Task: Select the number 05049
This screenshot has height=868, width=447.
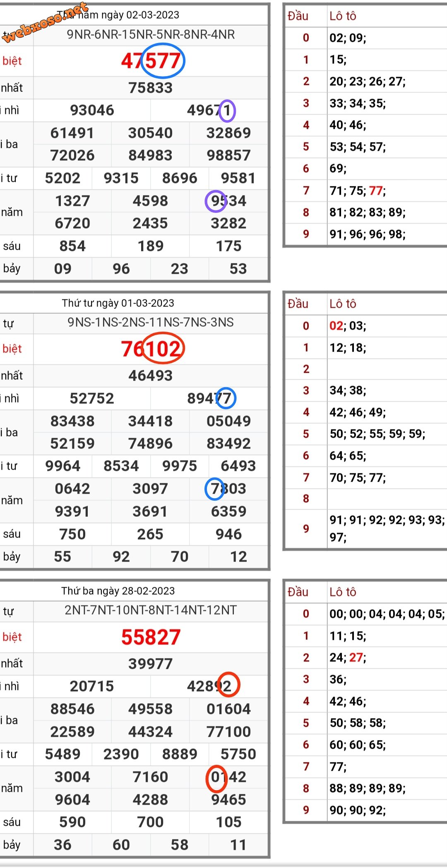Action: pyautogui.click(x=228, y=421)
